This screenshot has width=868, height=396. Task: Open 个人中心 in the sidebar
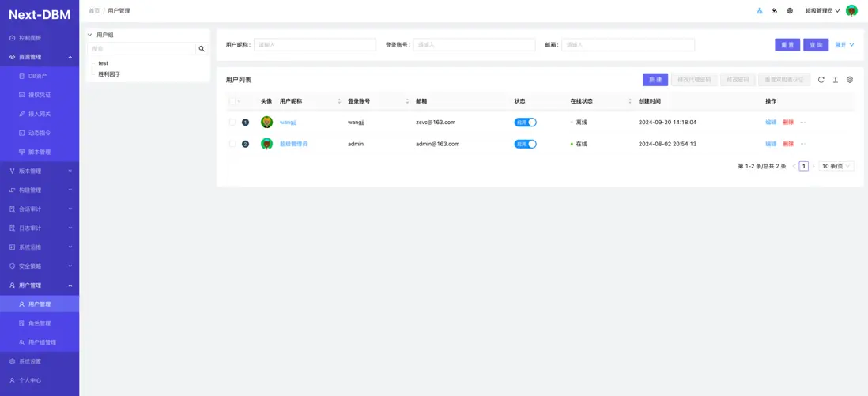tap(40, 380)
